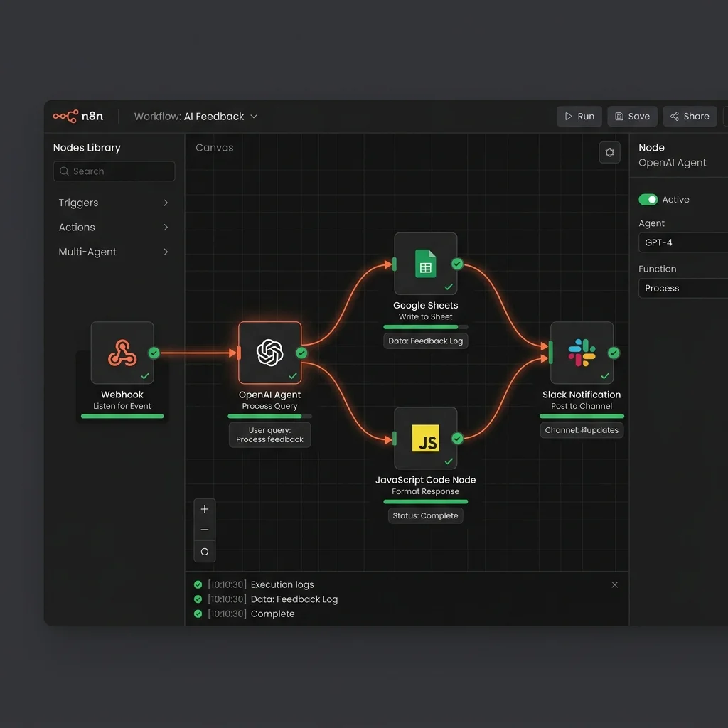Click OpenAI Agent progress bar
Image resolution: width=728 pixels, height=728 pixels.
[269, 417]
